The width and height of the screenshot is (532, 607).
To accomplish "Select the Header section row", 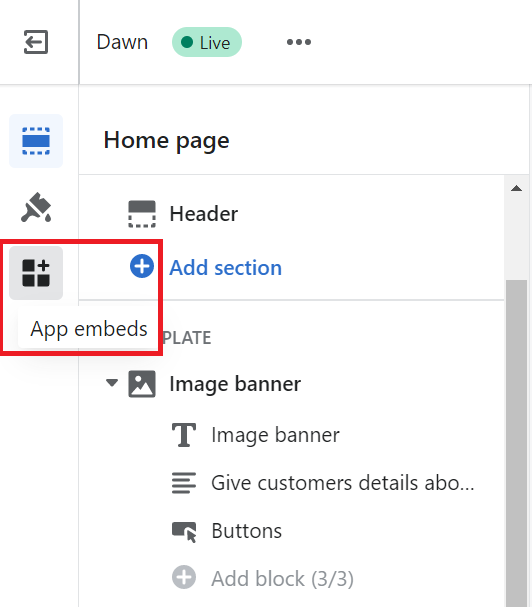I will coord(292,214).
